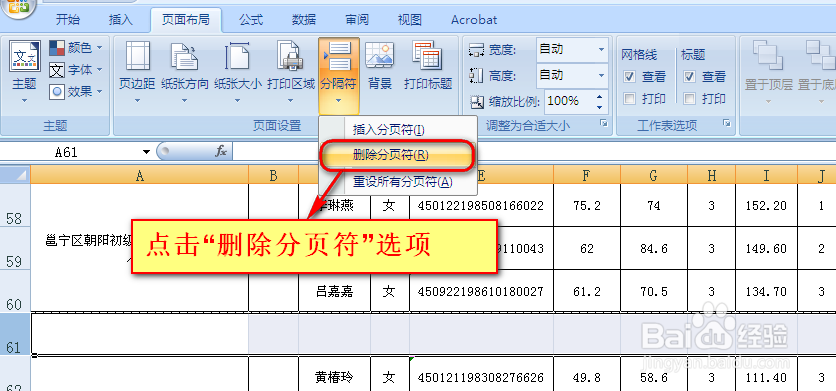Increase the Scale (缩放比例) spinner value
The height and width of the screenshot is (391, 836).
[601, 96]
